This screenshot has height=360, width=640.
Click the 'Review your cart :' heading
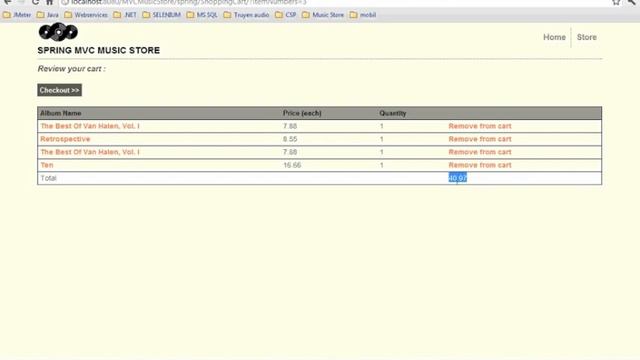pyautogui.click(x=71, y=69)
